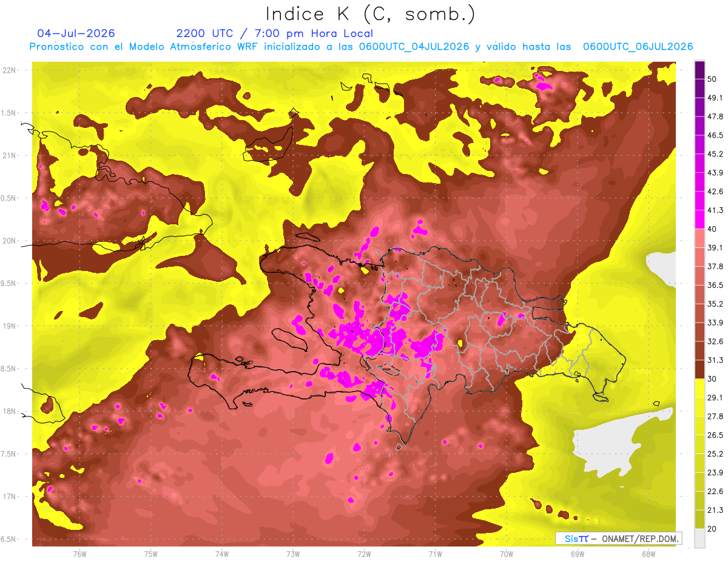
Task: Click the colorbar label "43.9"
Action: 715,173
